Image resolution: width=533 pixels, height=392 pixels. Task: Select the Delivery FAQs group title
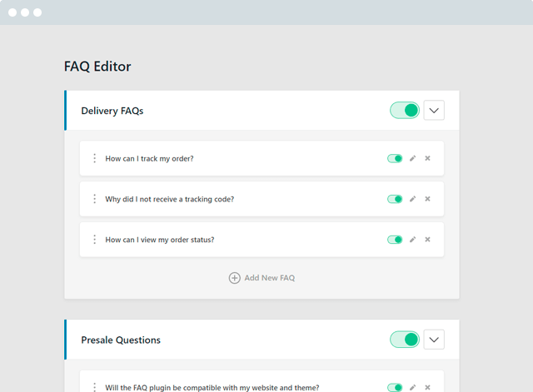pyautogui.click(x=112, y=111)
